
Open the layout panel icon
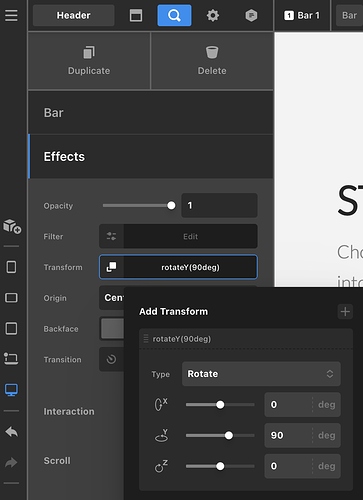click(136, 15)
